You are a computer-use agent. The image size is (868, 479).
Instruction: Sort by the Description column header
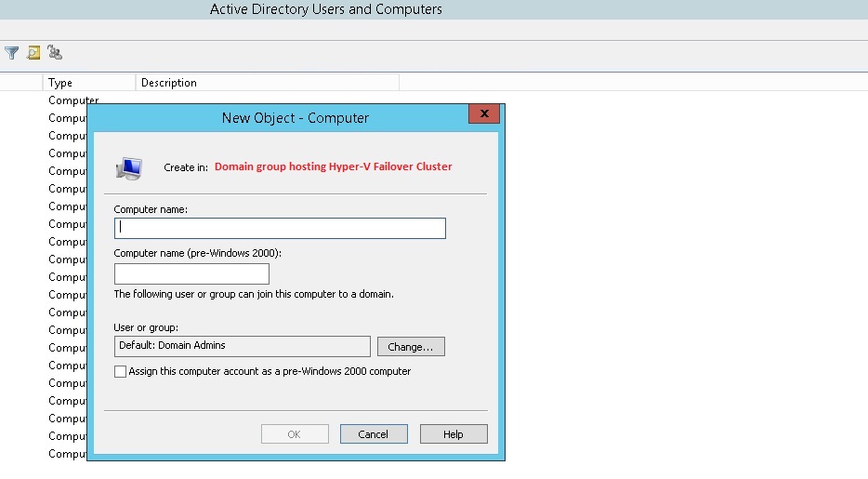[x=268, y=83]
